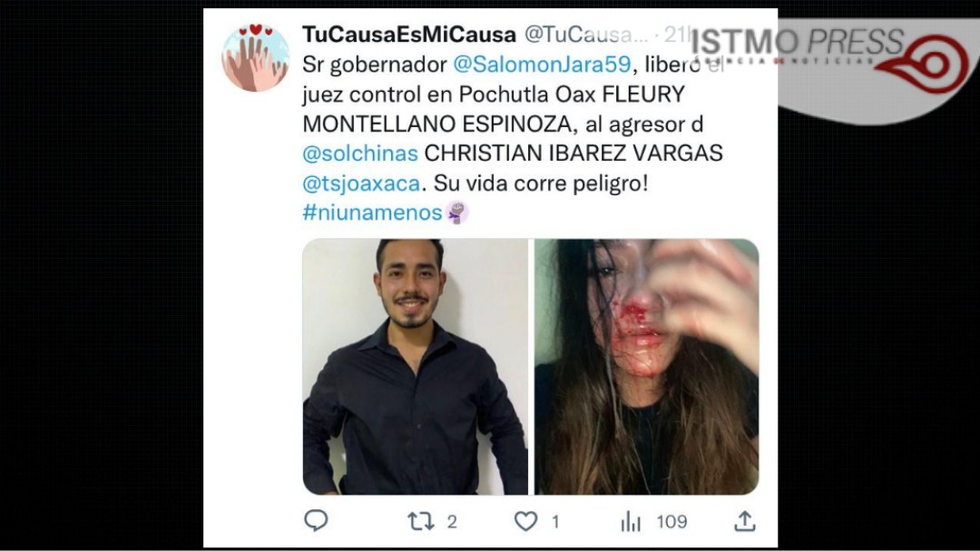
Task: Click the @TuCausa handle text
Action: click(585, 34)
